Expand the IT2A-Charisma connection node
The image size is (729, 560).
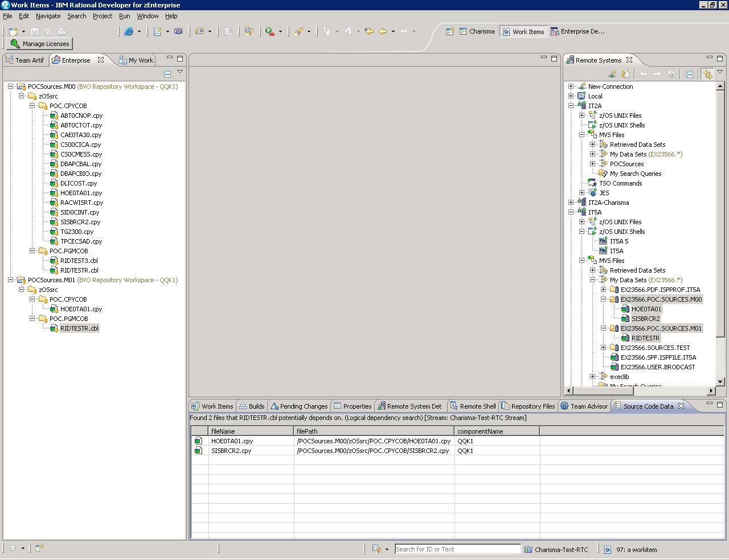[x=571, y=203]
